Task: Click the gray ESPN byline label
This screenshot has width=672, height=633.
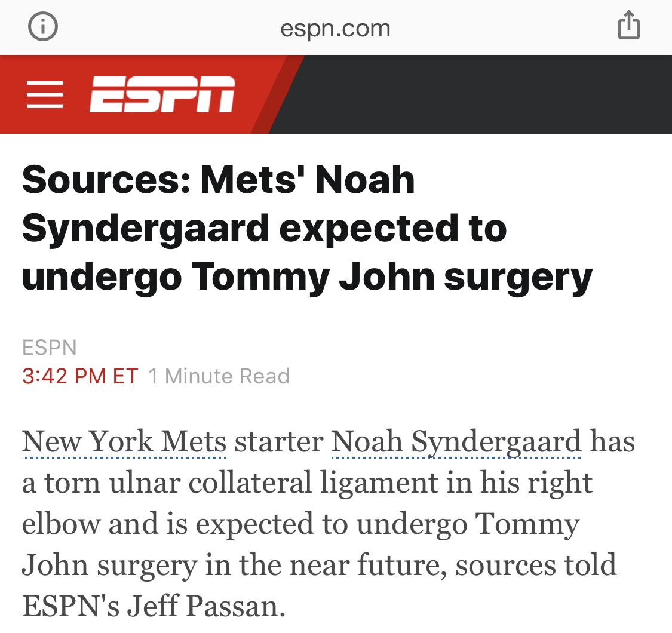Action: (50, 347)
